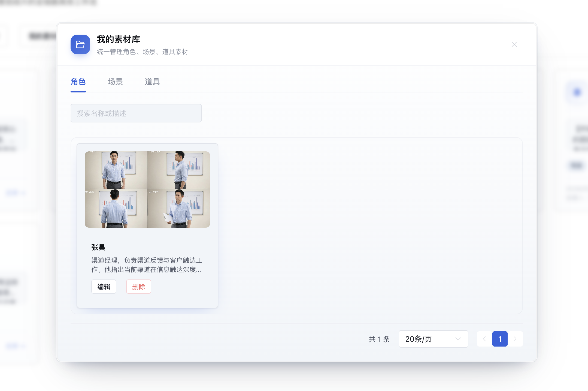
Task: Close the 我的素材库 dialog
Action: click(514, 44)
